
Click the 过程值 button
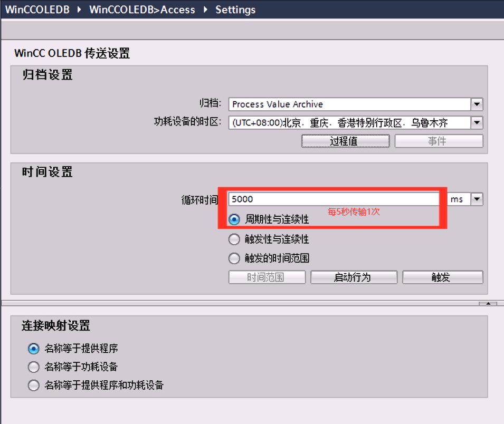(x=345, y=141)
